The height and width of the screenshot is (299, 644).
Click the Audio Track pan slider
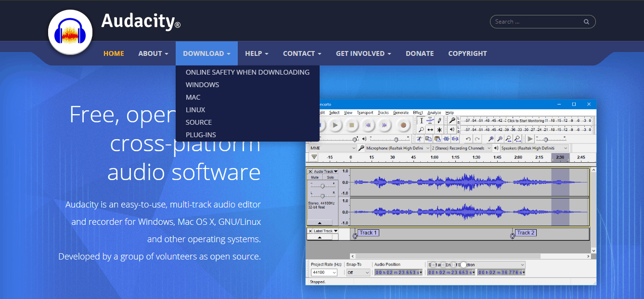[322, 195]
